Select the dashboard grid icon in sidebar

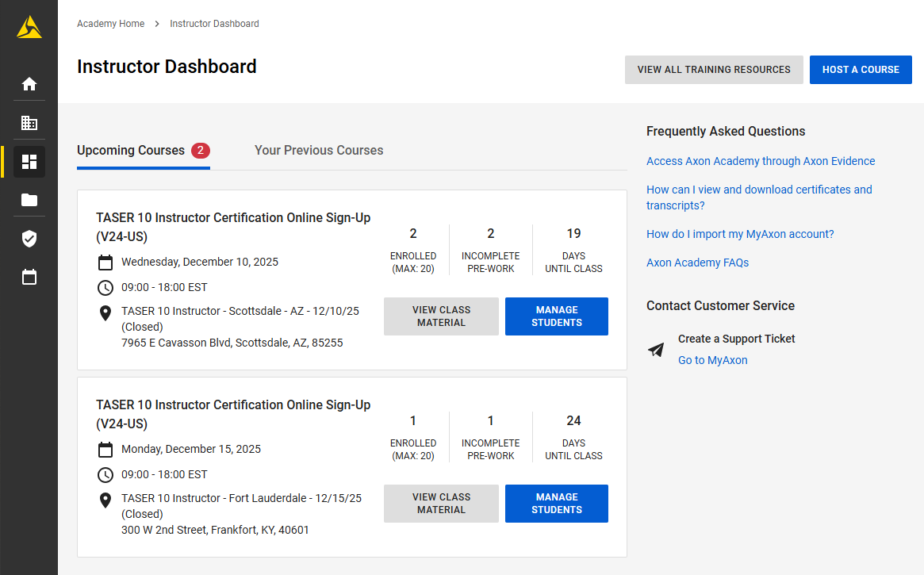29,162
